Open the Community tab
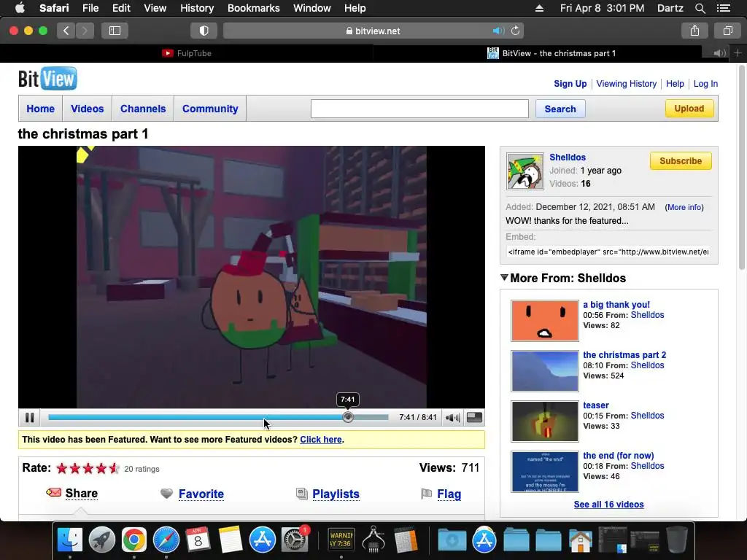Viewport: 747px width, 560px height. 210,109
